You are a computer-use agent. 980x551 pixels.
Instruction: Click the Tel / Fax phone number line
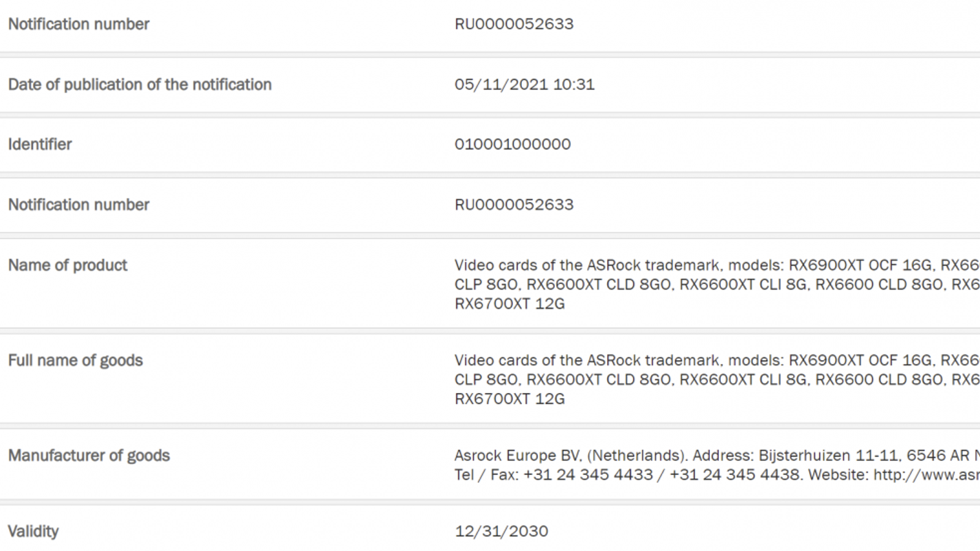[x=628, y=474]
